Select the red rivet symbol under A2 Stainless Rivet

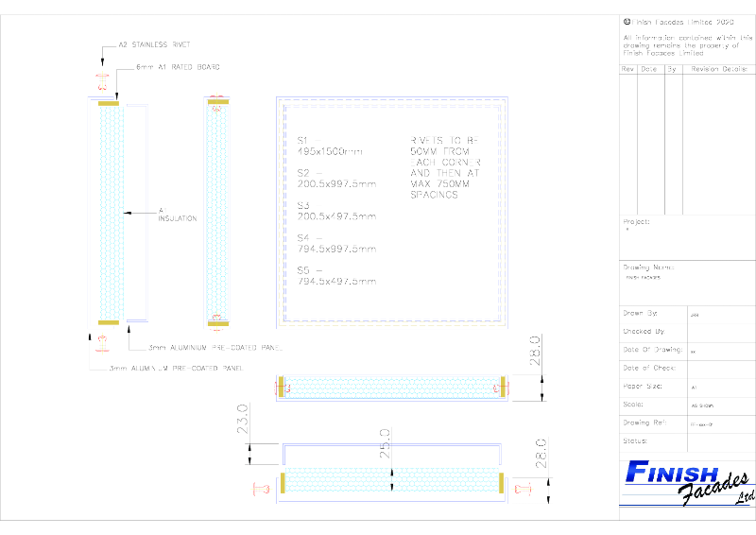pyautogui.click(x=102, y=81)
